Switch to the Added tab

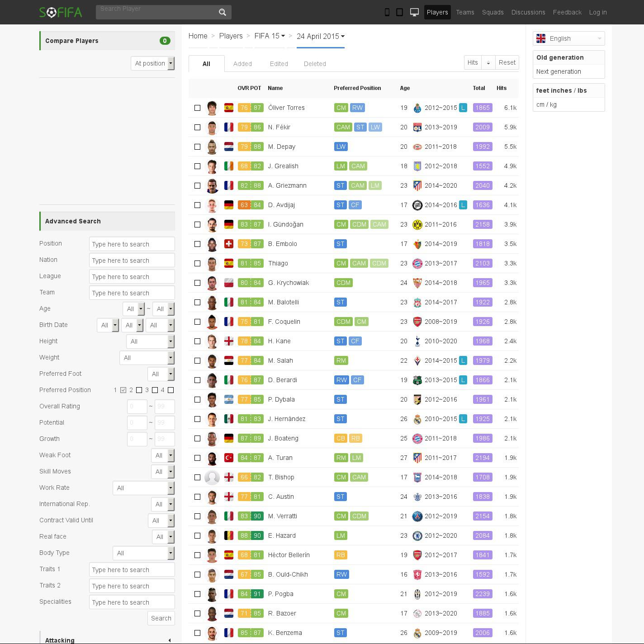click(242, 64)
